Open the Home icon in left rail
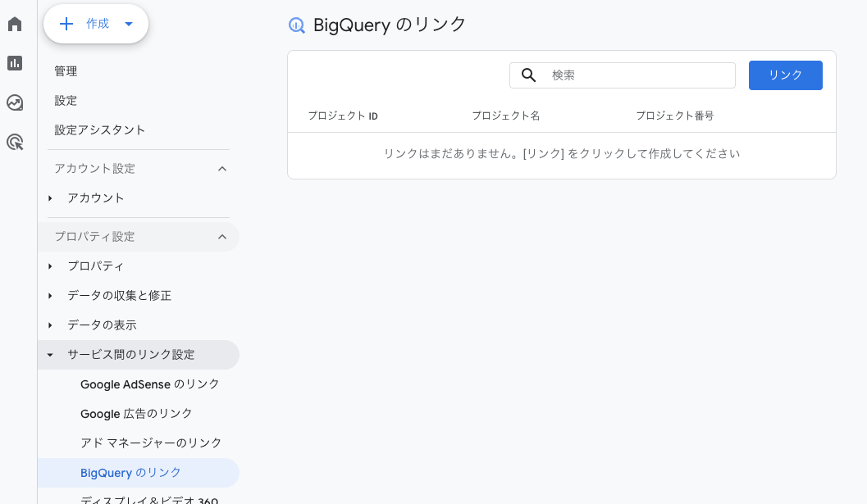867x504 pixels. pos(15,24)
